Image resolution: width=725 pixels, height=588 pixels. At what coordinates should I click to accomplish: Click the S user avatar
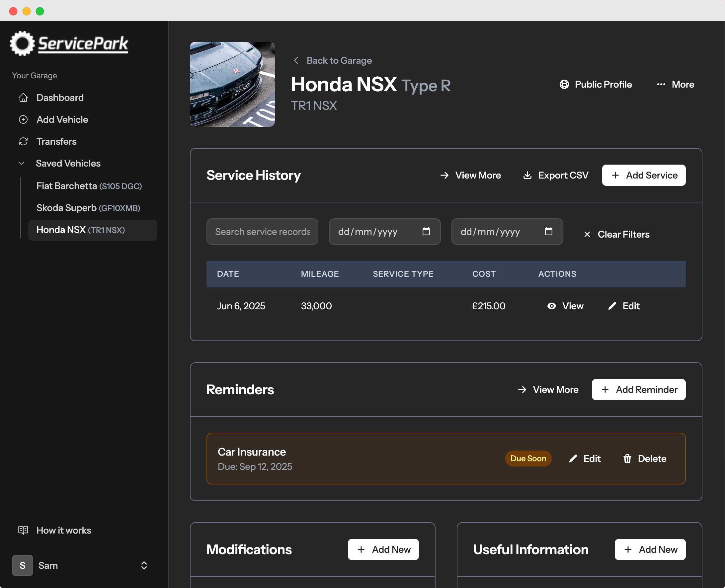pyautogui.click(x=22, y=565)
